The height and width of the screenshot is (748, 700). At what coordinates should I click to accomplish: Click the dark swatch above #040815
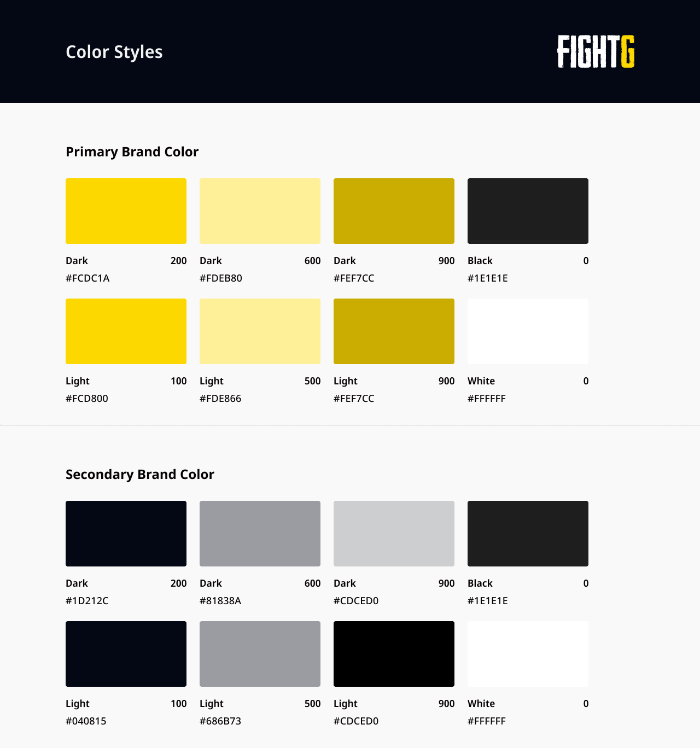[x=126, y=654]
